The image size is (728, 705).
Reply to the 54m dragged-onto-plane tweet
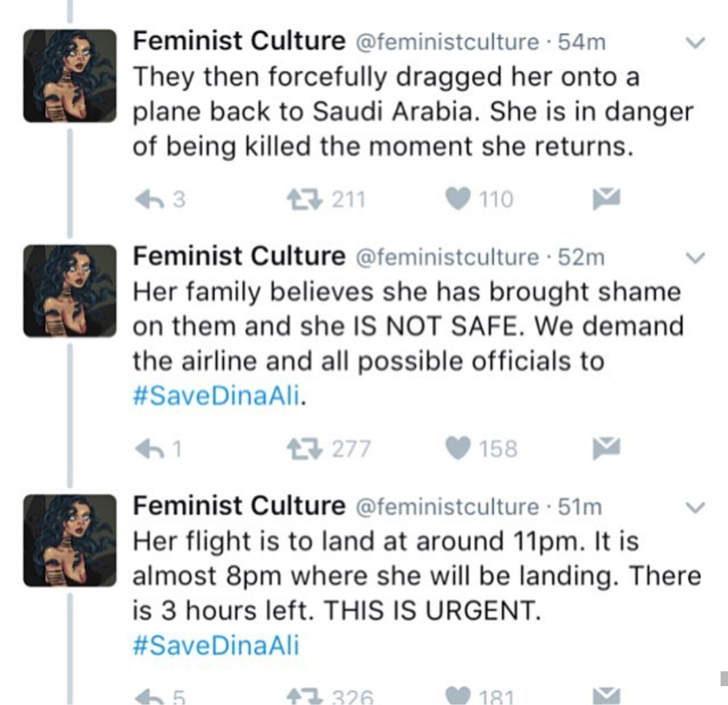(150, 199)
